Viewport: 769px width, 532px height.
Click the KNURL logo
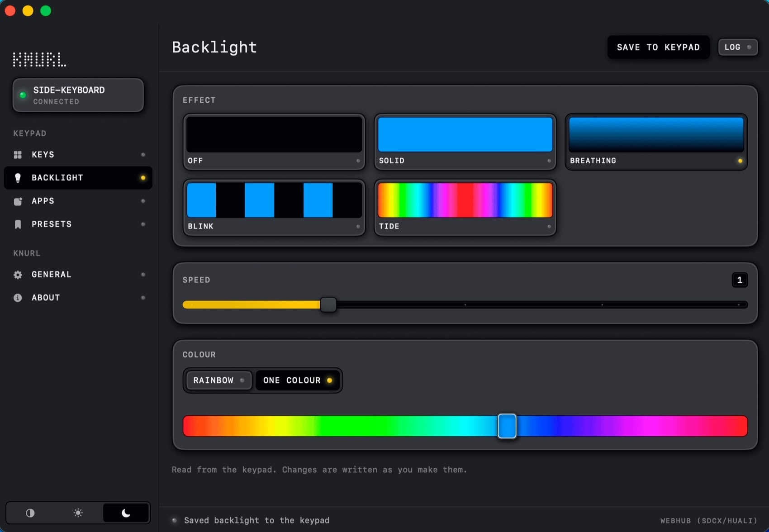pyautogui.click(x=39, y=59)
